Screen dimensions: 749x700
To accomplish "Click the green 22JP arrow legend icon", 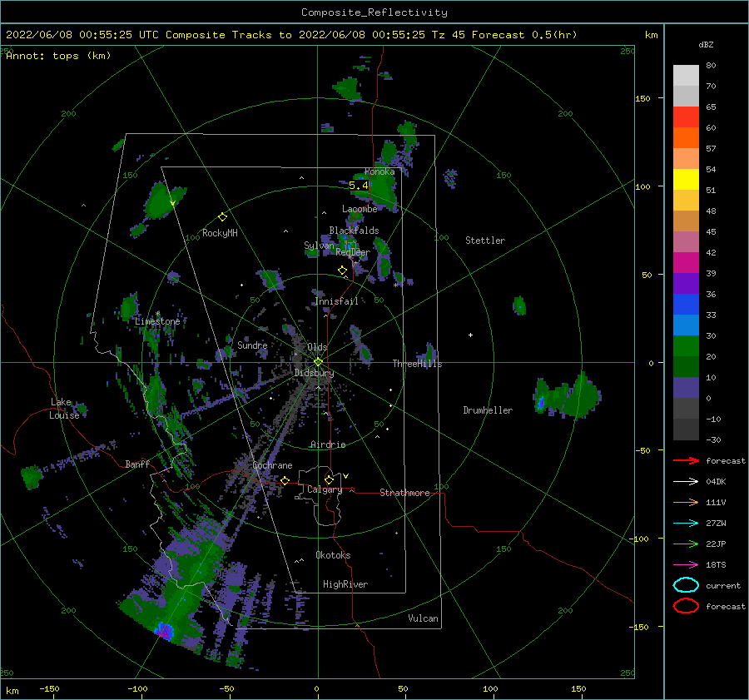I will pyautogui.click(x=686, y=544).
